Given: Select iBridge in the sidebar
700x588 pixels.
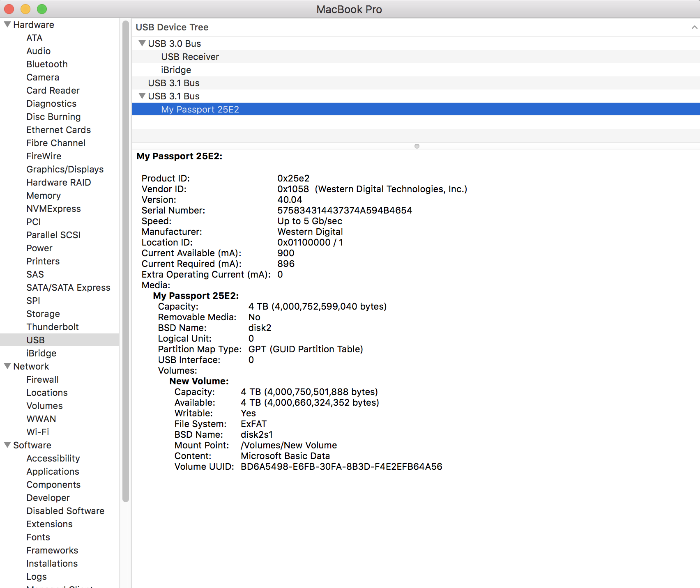Looking at the screenshot, I should [x=41, y=353].
